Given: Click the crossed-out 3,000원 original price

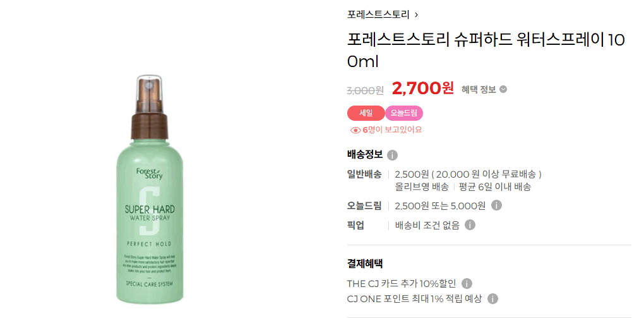Looking at the screenshot, I should 365,90.
